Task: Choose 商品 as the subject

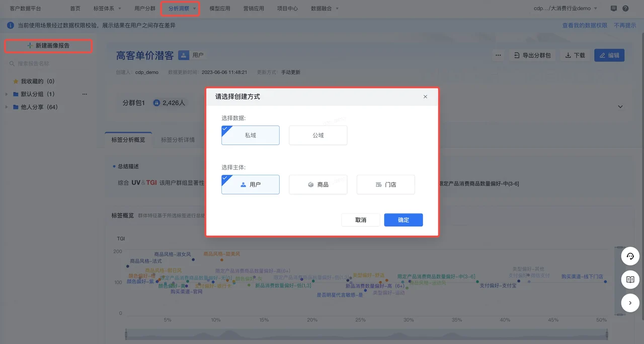Action: pos(318,184)
